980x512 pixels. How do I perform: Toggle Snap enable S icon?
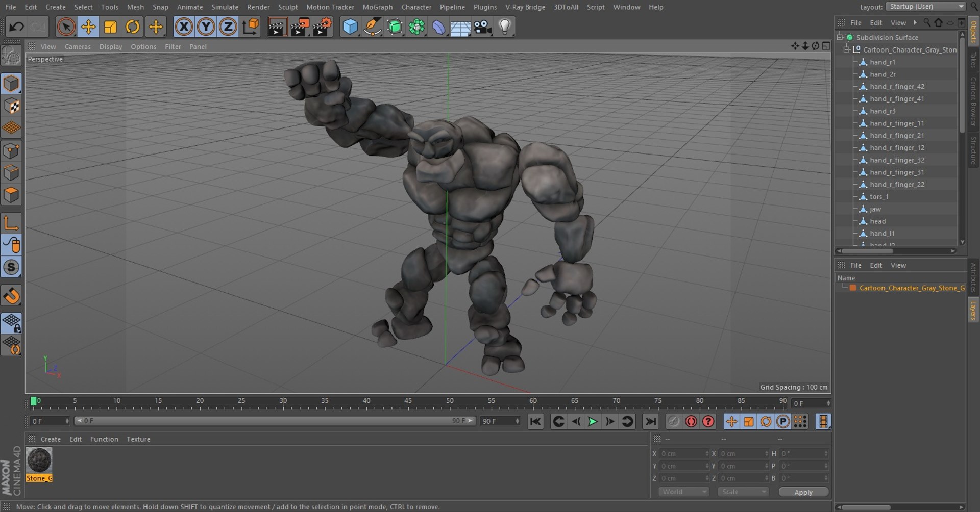[11, 267]
